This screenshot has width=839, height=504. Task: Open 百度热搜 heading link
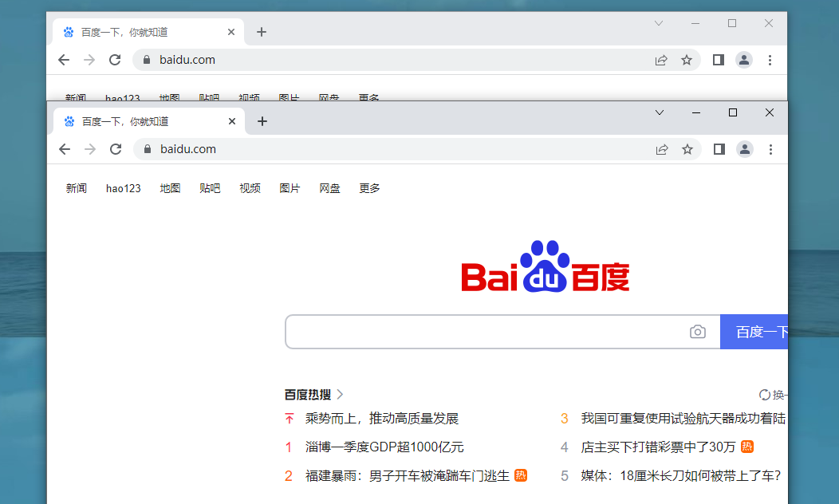(x=313, y=395)
